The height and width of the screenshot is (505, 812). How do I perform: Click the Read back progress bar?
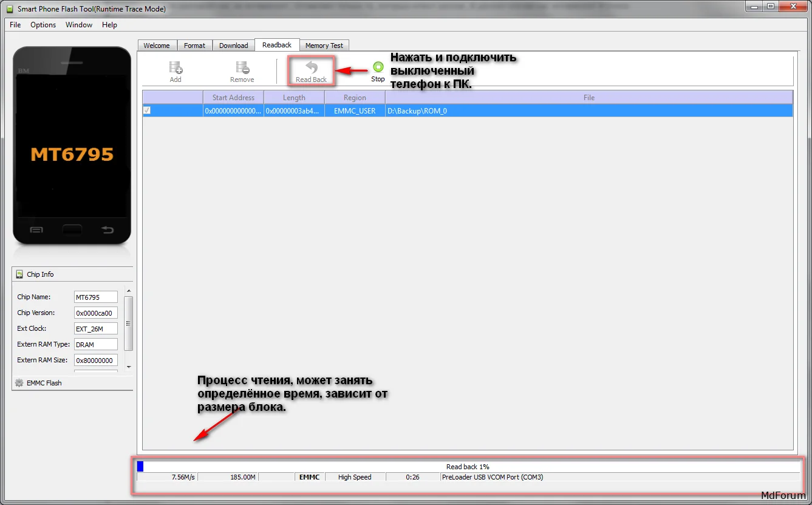(468, 467)
